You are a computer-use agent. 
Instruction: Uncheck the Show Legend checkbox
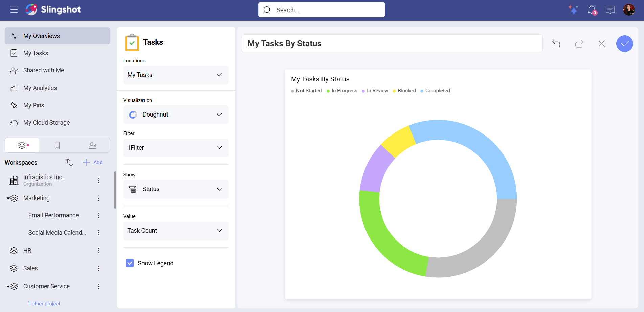coord(130,263)
